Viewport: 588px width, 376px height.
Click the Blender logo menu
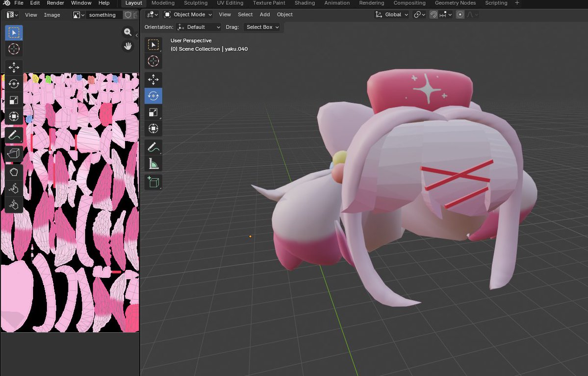click(6, 3)
